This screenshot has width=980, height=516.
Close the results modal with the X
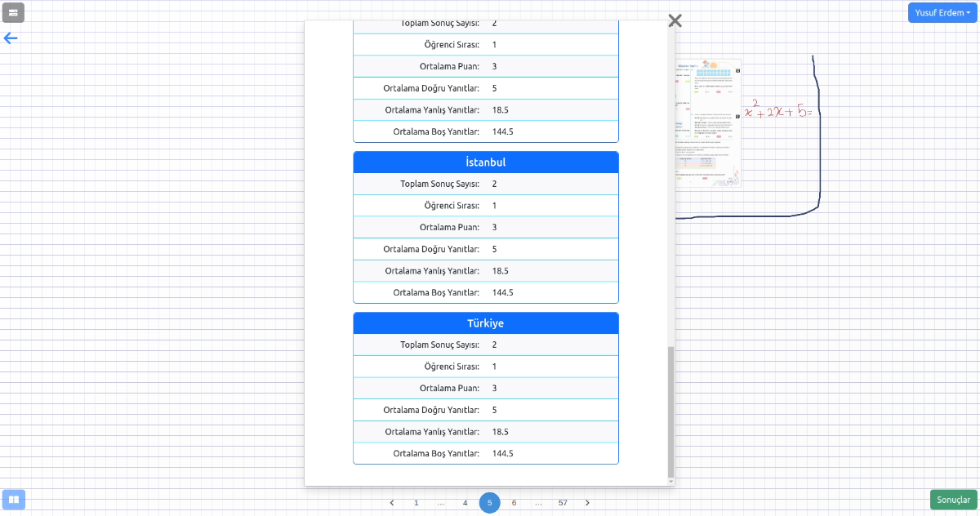pos(675,20)
